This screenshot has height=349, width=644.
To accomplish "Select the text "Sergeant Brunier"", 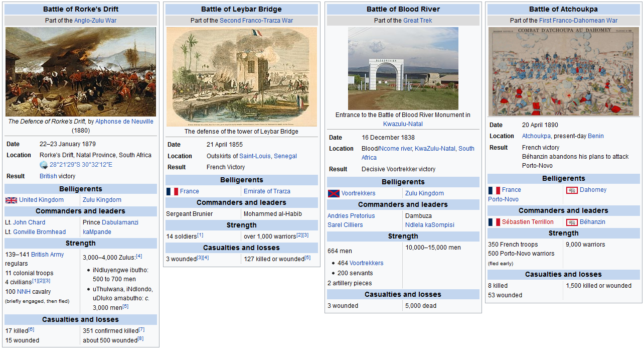I will (190, 214).
